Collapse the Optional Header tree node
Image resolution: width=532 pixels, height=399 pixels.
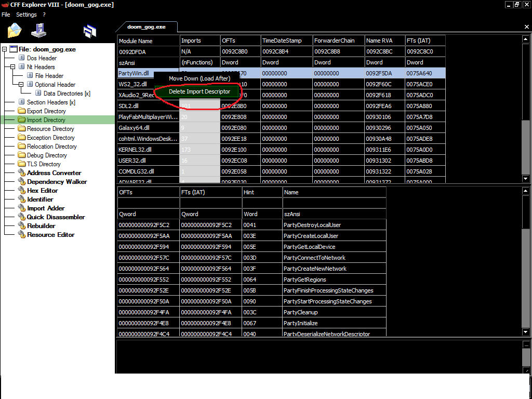21,85
